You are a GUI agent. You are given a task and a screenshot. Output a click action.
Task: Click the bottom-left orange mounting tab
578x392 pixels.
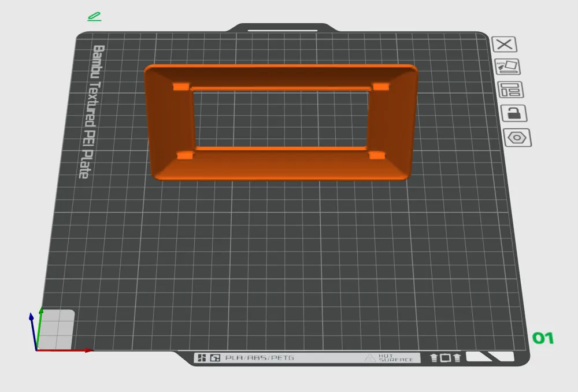click(185, 156)
